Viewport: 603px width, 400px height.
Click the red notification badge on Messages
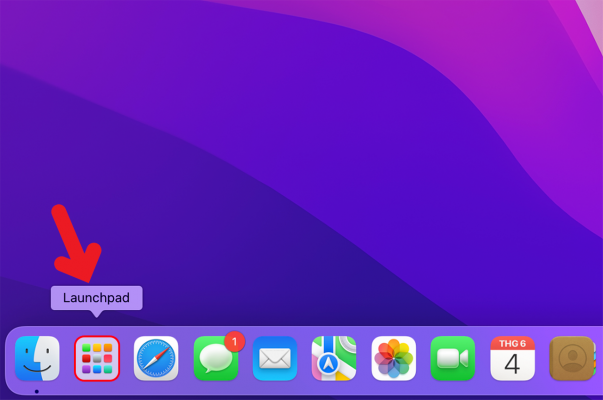[x=235, y=341]
